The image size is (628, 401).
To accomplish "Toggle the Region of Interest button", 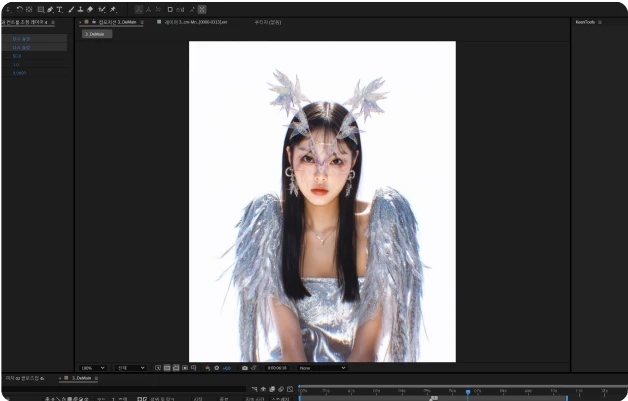I will [x=185, y=368].
